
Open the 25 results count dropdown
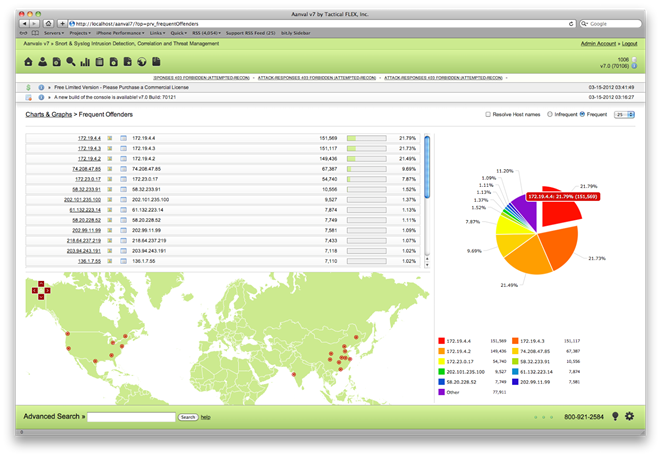pos(625,115)
